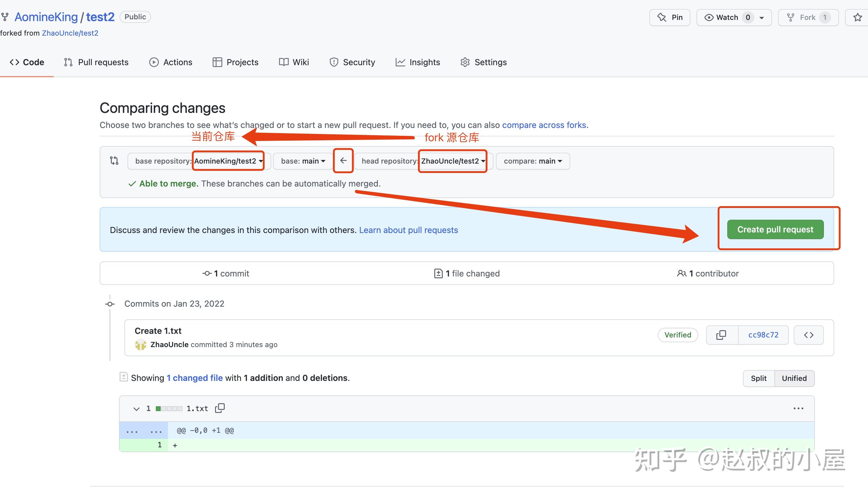Open the compare: main branch dropdown

pyautogui.click(x=532, y=161)
